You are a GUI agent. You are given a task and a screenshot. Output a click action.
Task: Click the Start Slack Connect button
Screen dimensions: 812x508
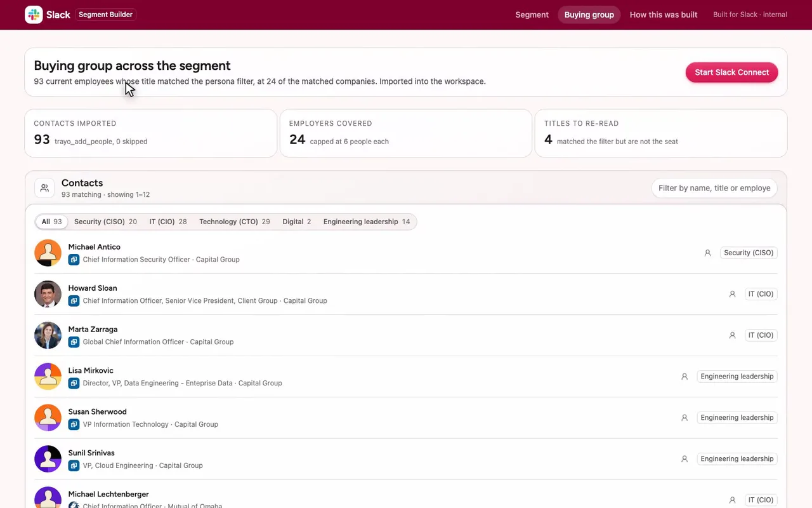point(731,72)
